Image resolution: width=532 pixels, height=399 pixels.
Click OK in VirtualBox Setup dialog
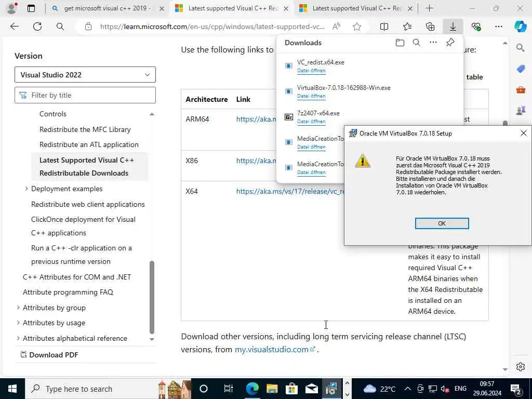[442, 223]
